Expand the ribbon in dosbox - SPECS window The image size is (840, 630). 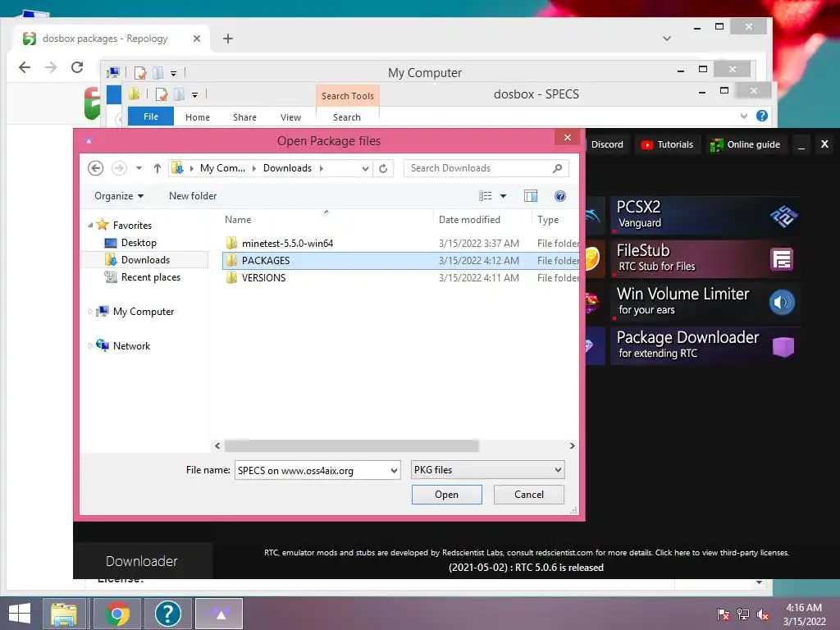pyautogui.click(x=743, y=116)
